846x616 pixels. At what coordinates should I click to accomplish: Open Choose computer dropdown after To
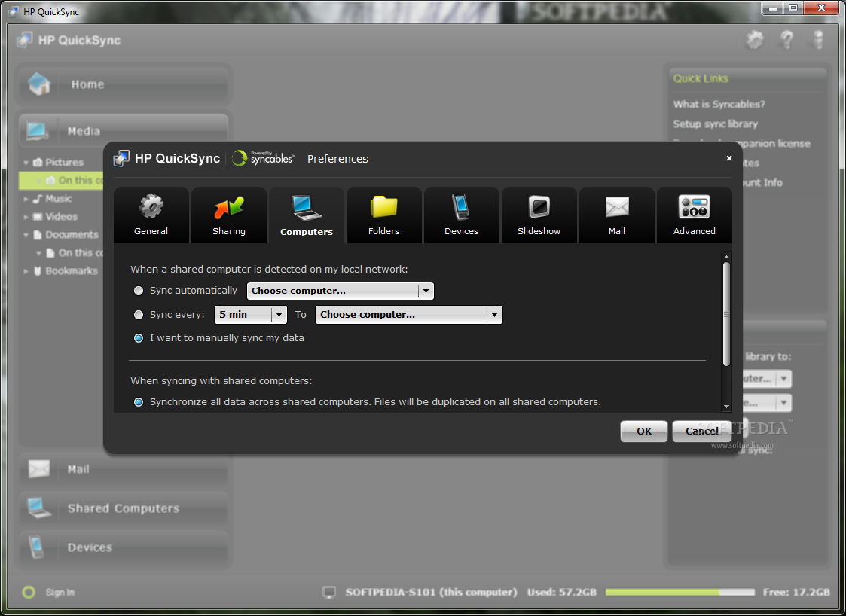408,315
